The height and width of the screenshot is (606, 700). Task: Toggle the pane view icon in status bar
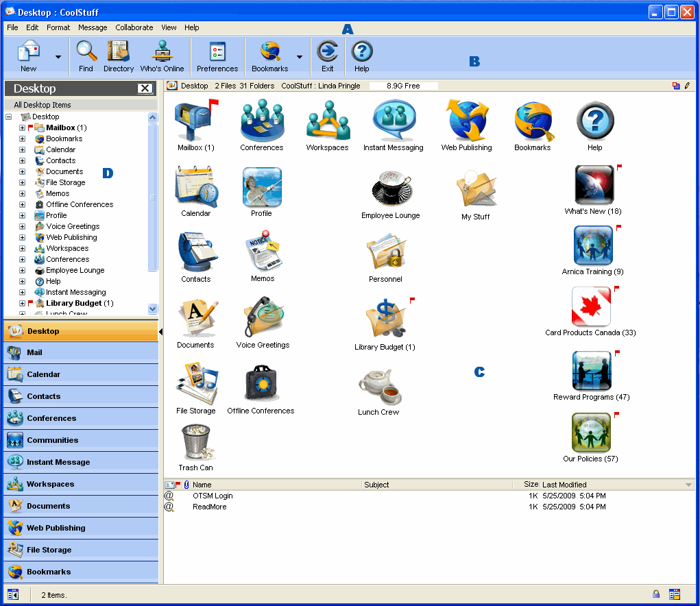coord(13,594)
